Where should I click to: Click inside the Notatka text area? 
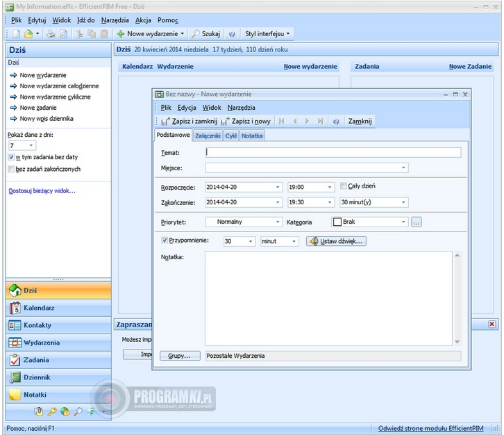point(328,299)
